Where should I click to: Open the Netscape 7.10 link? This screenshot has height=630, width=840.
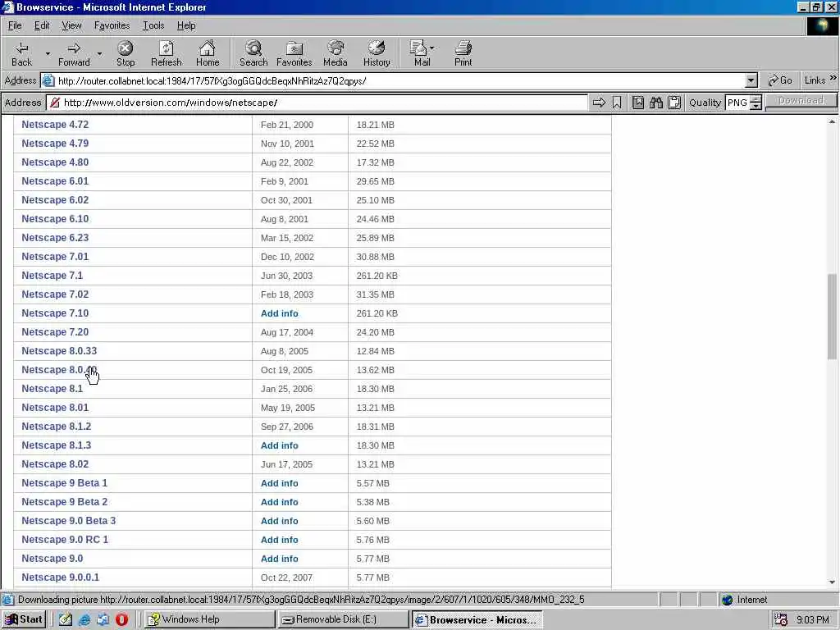55,313
